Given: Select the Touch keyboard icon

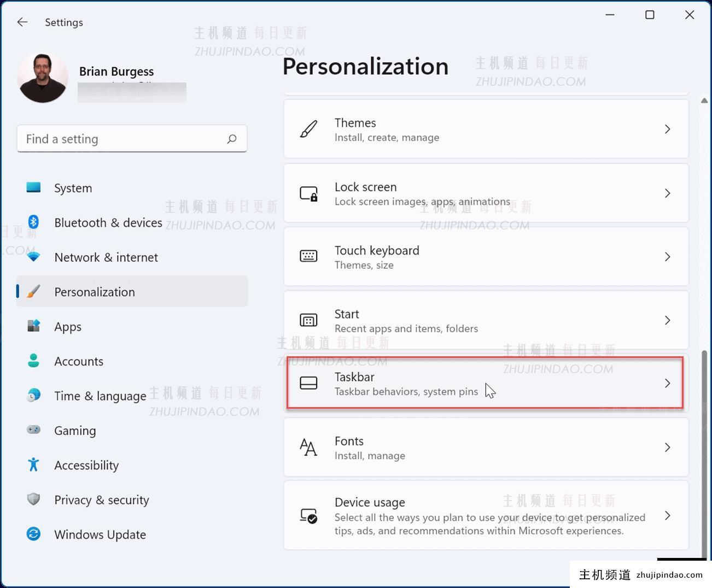Looking at the screenshot, I should point(308,256).
